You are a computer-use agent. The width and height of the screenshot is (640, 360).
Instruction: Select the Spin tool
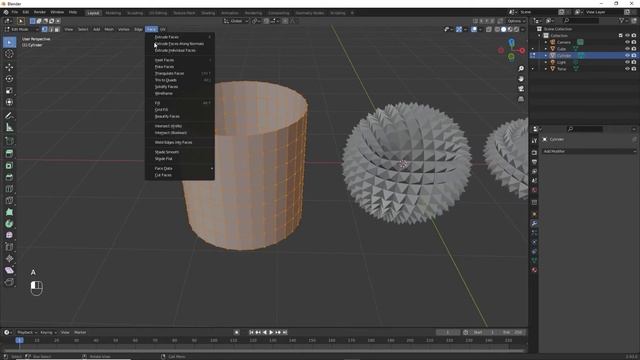[x=9, y=224]
